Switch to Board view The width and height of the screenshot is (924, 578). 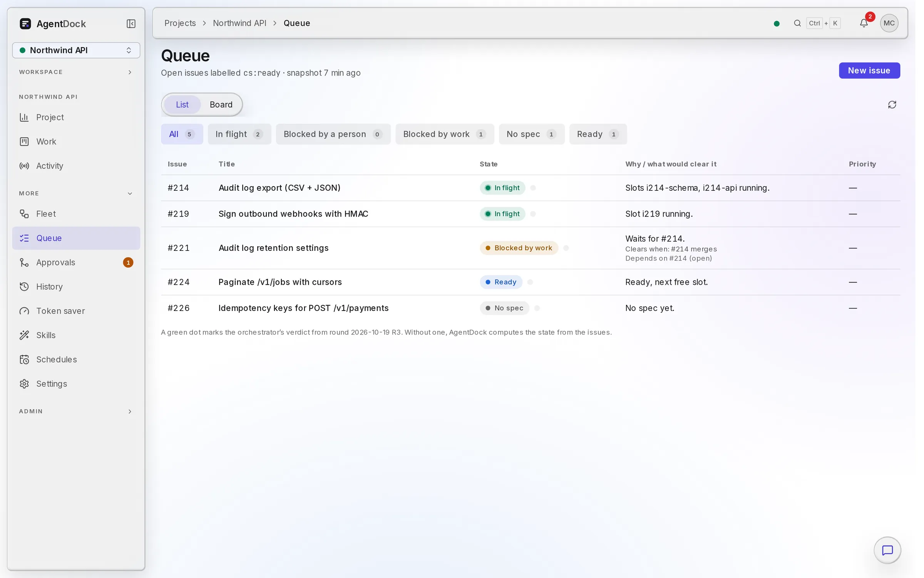pos(221,105)
